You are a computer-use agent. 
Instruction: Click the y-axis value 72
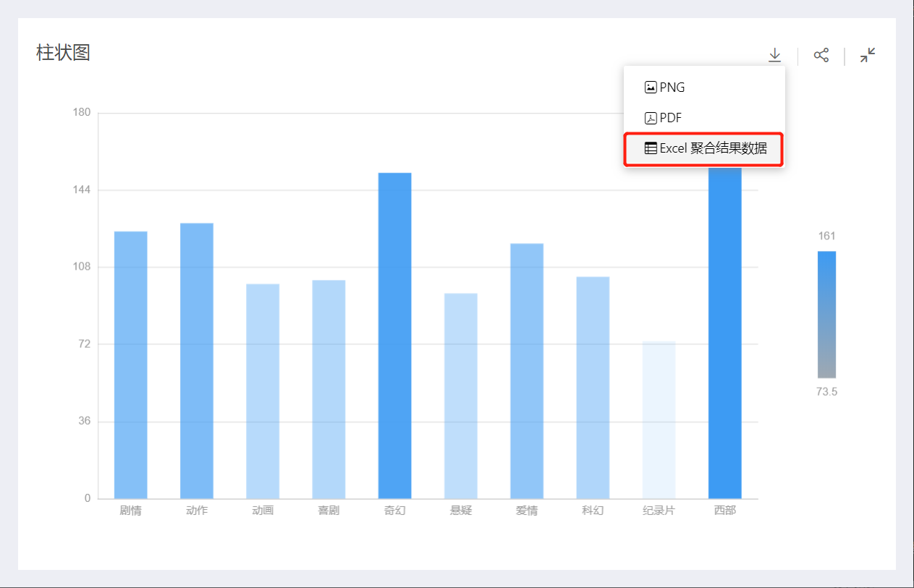click(85, 344)
